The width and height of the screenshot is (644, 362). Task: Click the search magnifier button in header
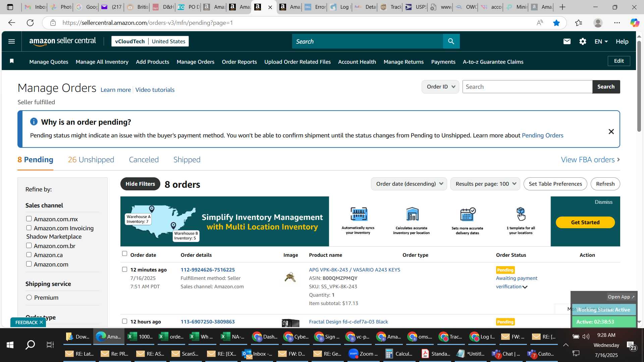click(x=451, y=41)
